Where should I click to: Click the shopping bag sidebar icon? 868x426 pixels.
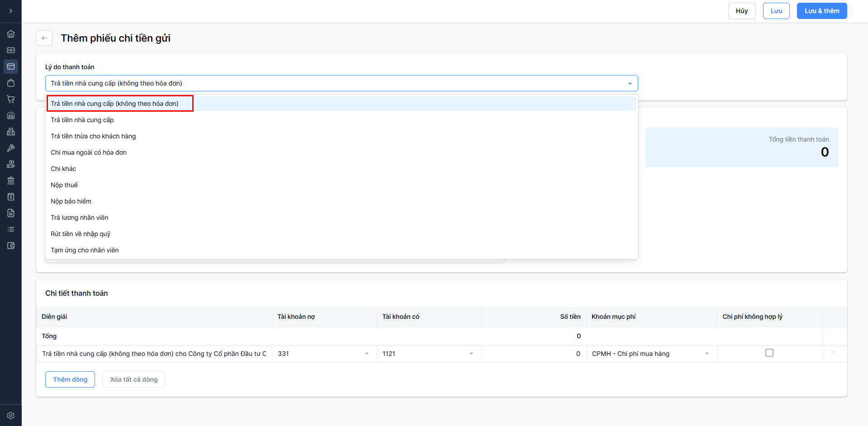(x=11, y=83)
